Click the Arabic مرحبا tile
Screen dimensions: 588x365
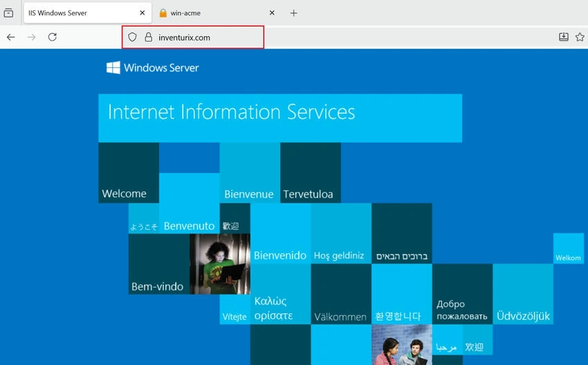[x=447, y=339]
